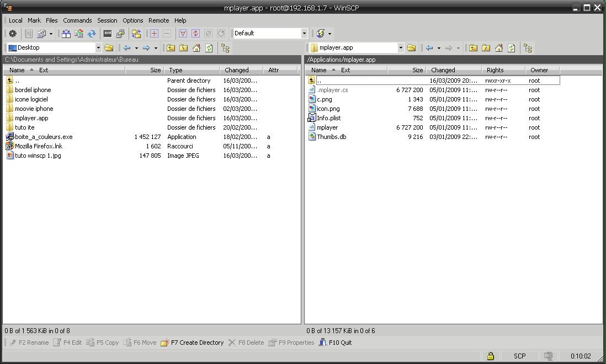Click the lock icon in the status bar

pyautogui.click(x=491, y=356)
